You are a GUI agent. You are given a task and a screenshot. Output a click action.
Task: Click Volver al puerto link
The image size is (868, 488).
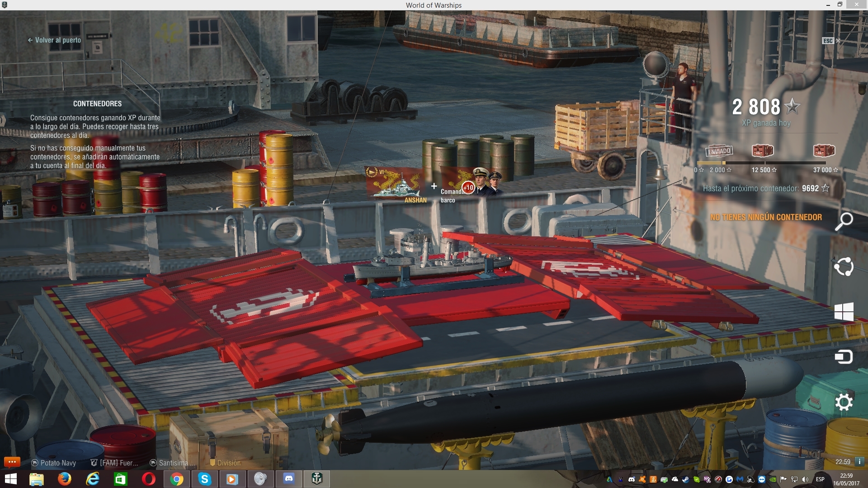click(54, 40)
